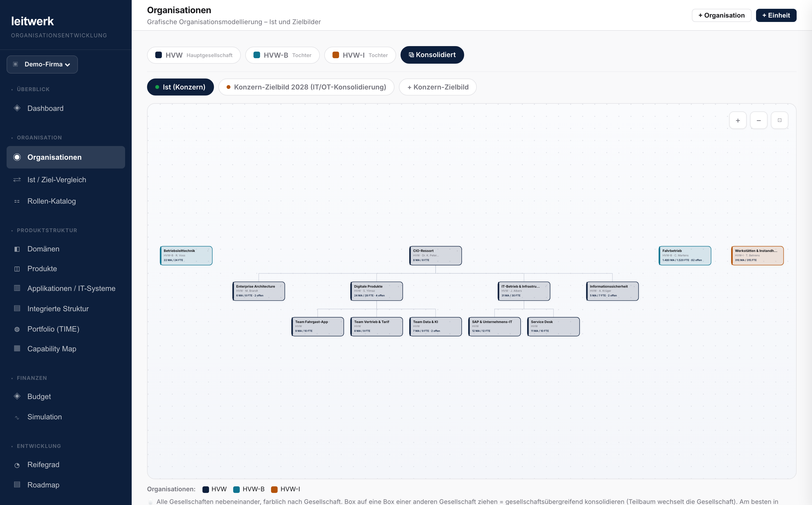Image resolution: width=812 pixels, height=505 pixels.
Task: Select the Enterprise Architecture unit box
Action: click(x=259, y=291)
